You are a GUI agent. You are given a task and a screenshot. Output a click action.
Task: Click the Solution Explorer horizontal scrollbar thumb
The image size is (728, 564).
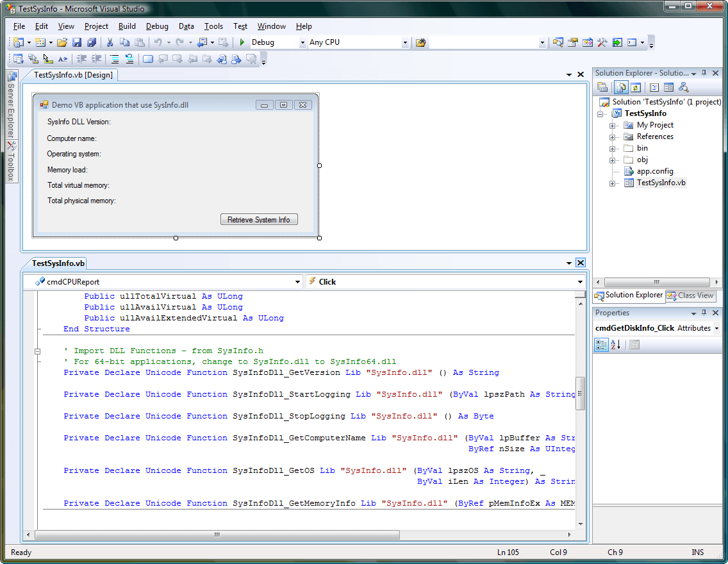(657, 282)
